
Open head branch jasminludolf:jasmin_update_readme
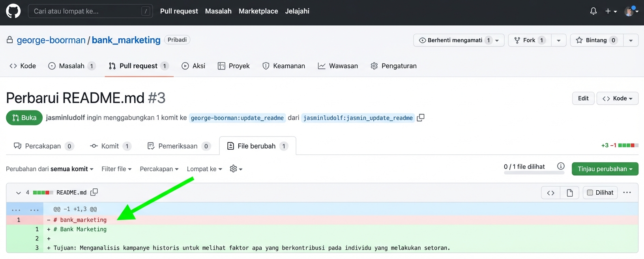pos(358,118)
